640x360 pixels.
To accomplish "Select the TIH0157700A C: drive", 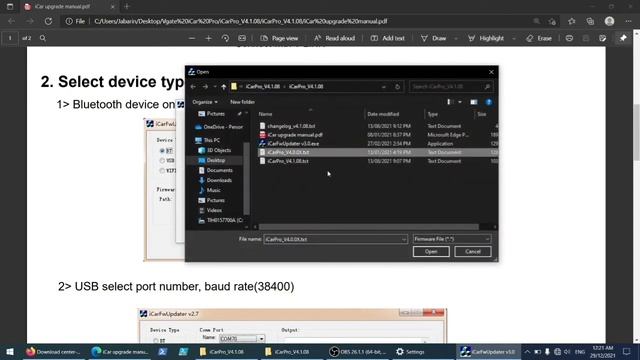I will tap(220, 220).
